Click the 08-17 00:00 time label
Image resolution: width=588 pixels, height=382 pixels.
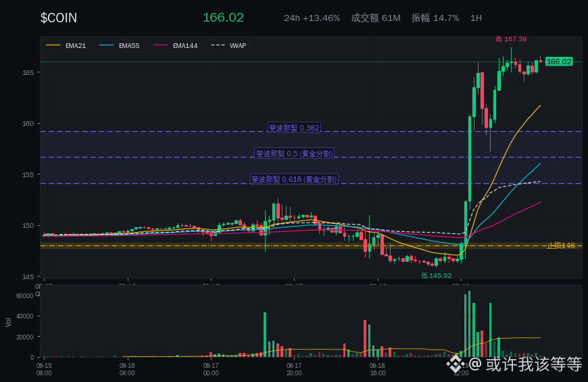pos(211,369)
